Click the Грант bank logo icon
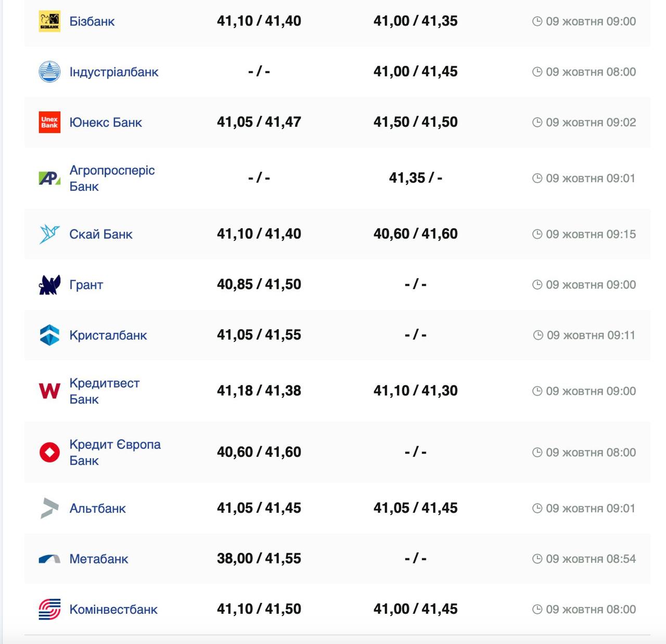Image resolution: width=666 pixels, height=644 pixels. (x=49, y=285)
